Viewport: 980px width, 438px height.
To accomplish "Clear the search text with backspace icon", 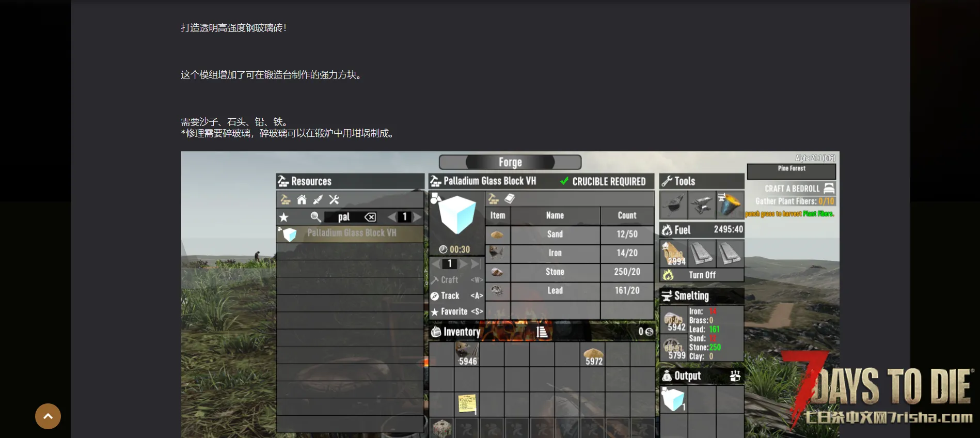I will [x=370, y=217].
